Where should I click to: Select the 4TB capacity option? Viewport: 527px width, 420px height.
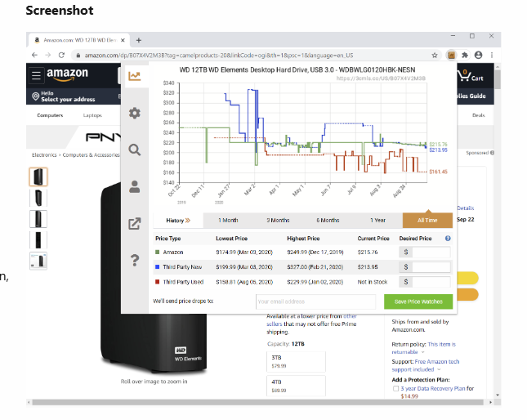coord(296,386)
